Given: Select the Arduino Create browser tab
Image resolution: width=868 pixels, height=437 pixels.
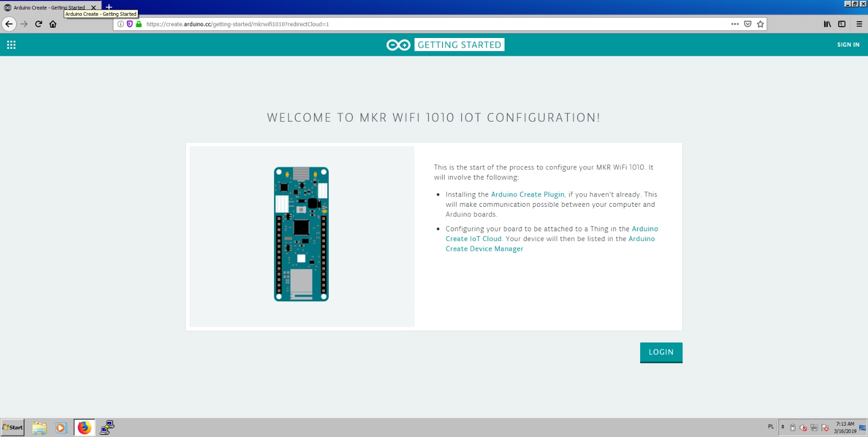Looking at the screenshot, I should [50, 8].
